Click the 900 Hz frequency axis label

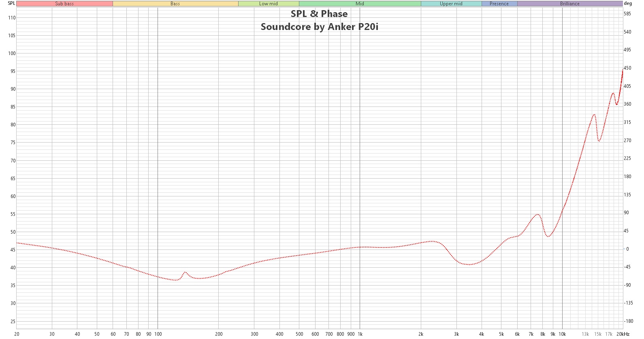tap(351, 334)
